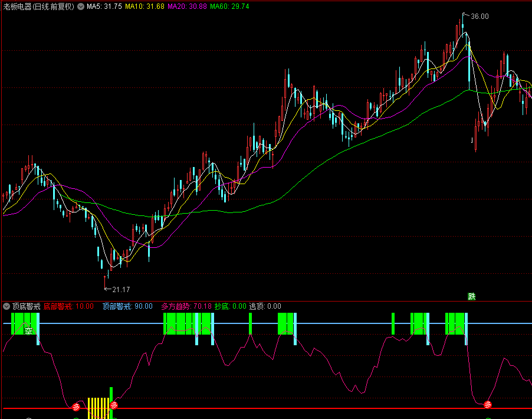Select the MA60: 29.74 label
Image resolution: width=532 pixels, height=419 pixels.
coord(229,6)
